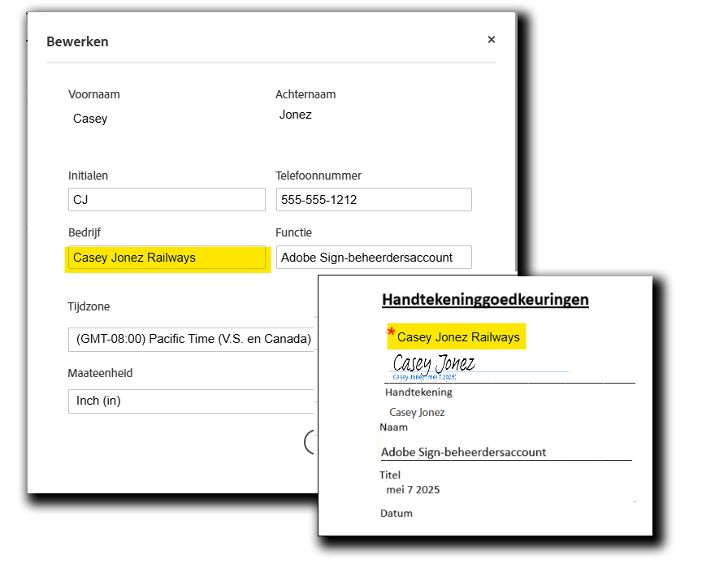Click the Titel label in the document
The width and height of the screenshot is (728, 564).
coord(389,475)
